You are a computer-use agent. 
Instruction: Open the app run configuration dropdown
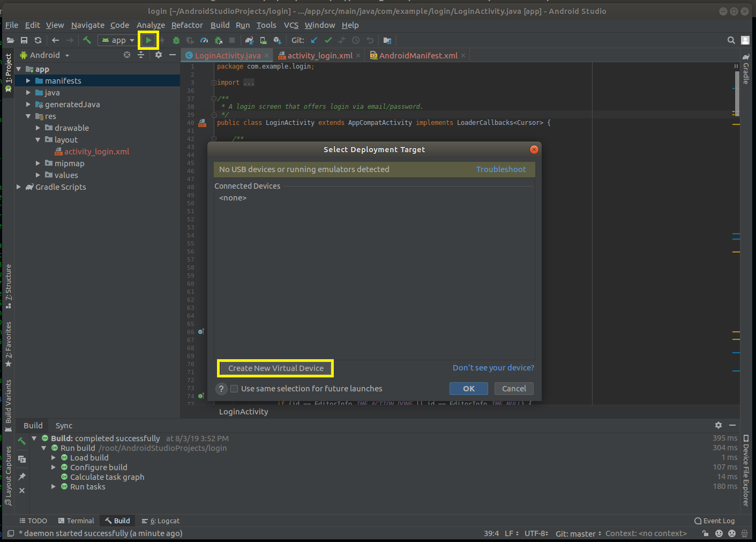coord(118,40)
